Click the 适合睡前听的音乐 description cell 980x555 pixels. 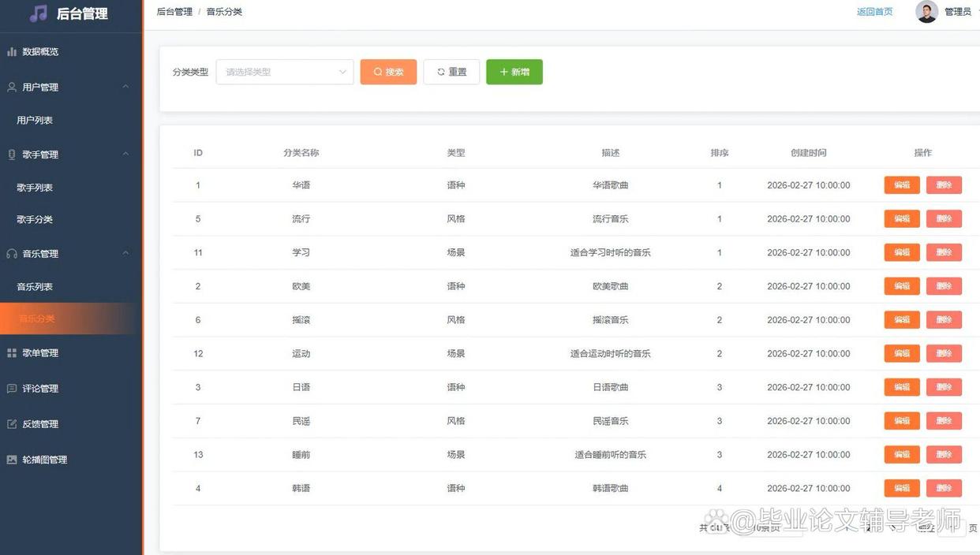coord(611,455)
